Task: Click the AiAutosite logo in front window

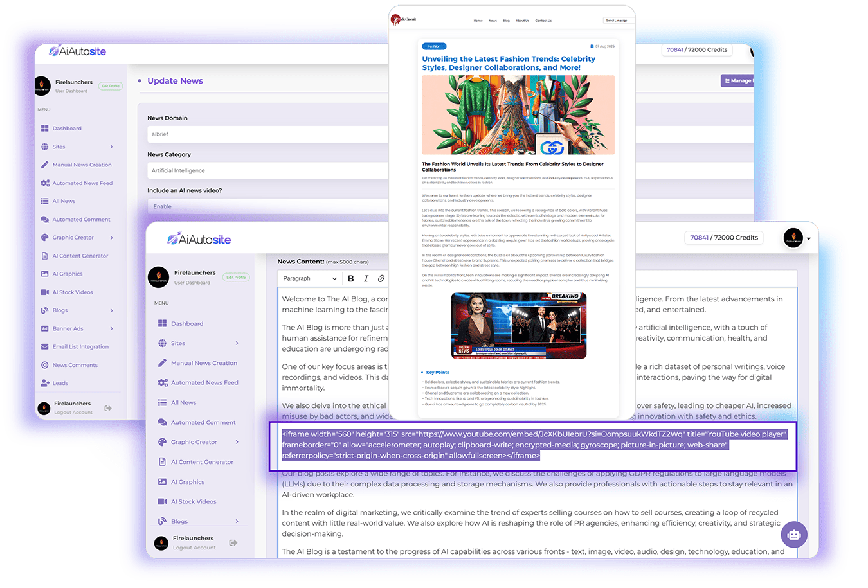Action: pyautogui.click(x=199, y=239)
